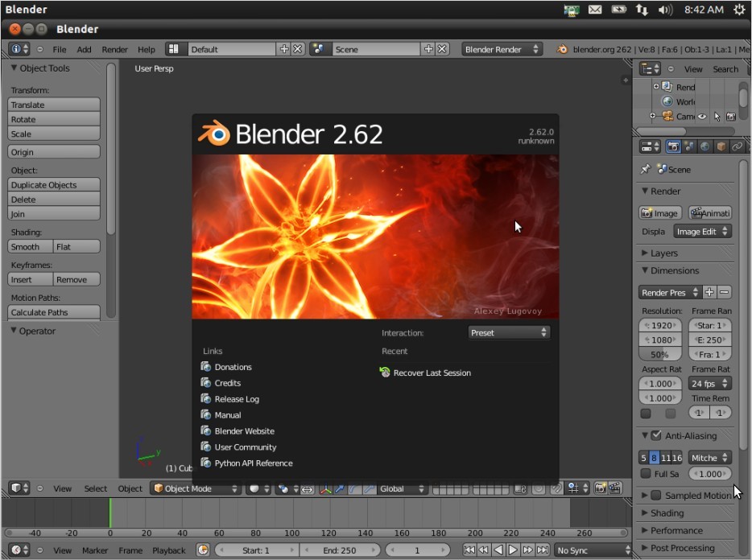Click the blender.org logo in the info header
The width and height of the screenshot is (752, 560).
tap(562, 49)
